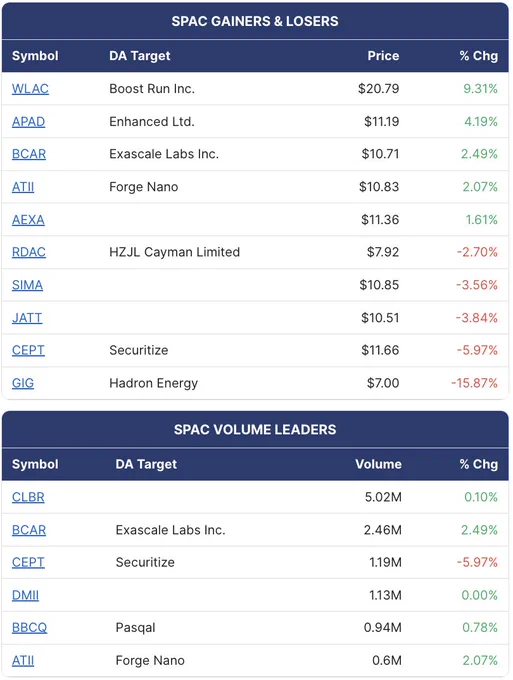Open the BBCQ Pasqal symbol link
Image resolution: width=513 pixels, height=680 pixels.
[29, 628]
